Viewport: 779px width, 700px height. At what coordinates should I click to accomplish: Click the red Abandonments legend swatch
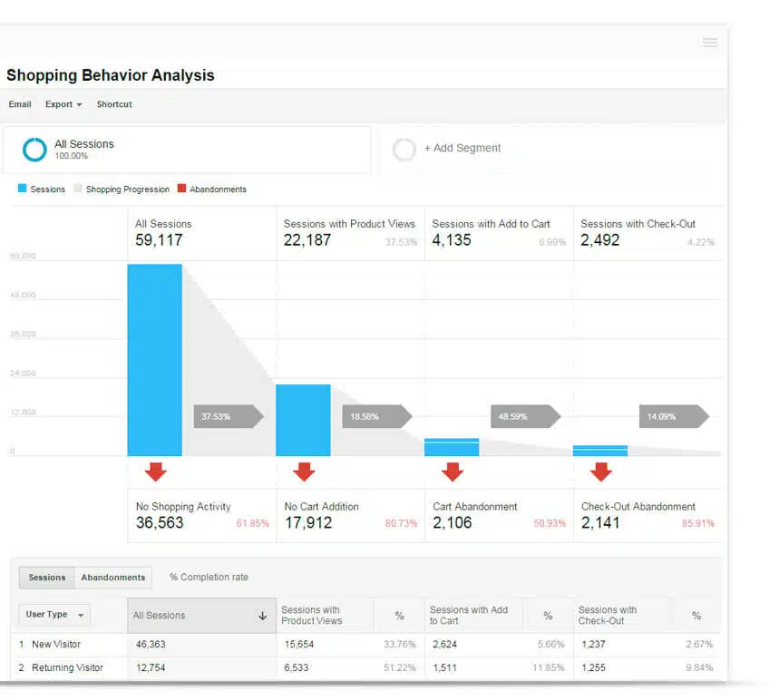pos(182,189)
